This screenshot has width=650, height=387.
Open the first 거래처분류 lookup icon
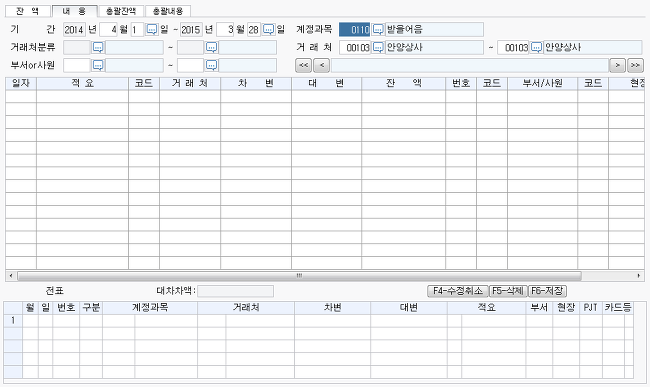click(x=98, y=48)
